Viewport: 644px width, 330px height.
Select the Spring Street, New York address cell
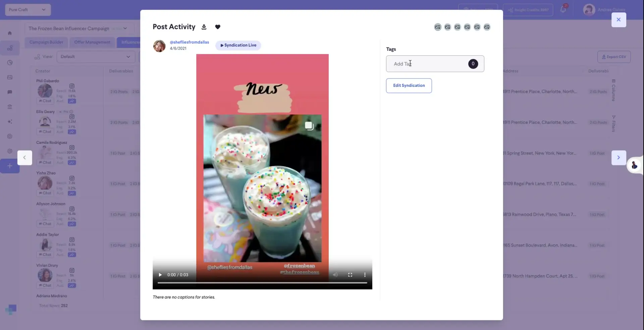[x=540, y=153]
